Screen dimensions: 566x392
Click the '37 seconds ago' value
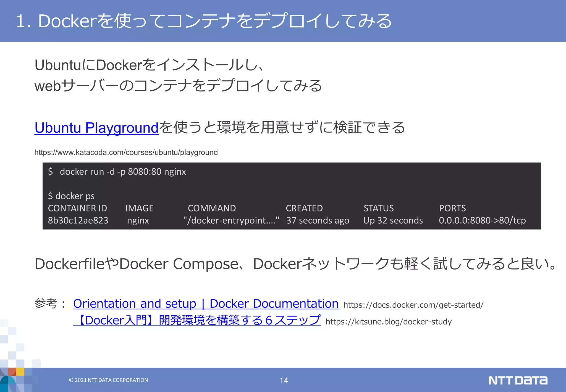(318, 221)
